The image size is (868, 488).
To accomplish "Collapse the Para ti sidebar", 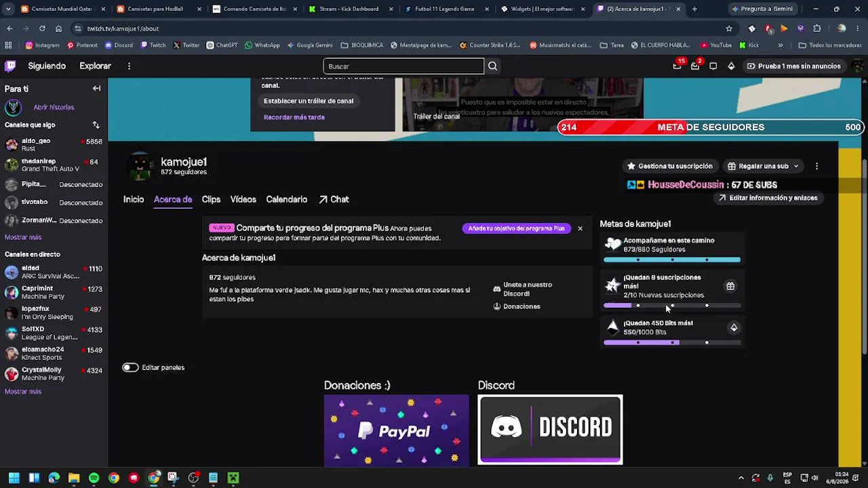I will click(x=96, y=88).
